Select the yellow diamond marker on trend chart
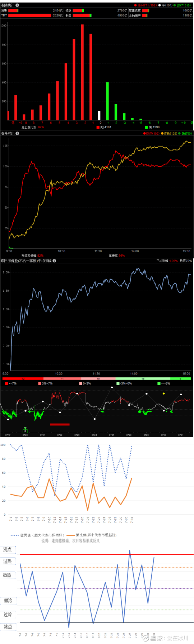The height and width of the screenshot is (644, 194). pos(164,393)
